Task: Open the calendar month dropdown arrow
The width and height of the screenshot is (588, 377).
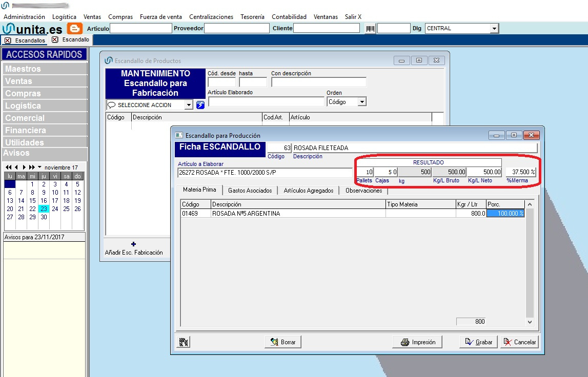Action: click(x=40, y=167)
